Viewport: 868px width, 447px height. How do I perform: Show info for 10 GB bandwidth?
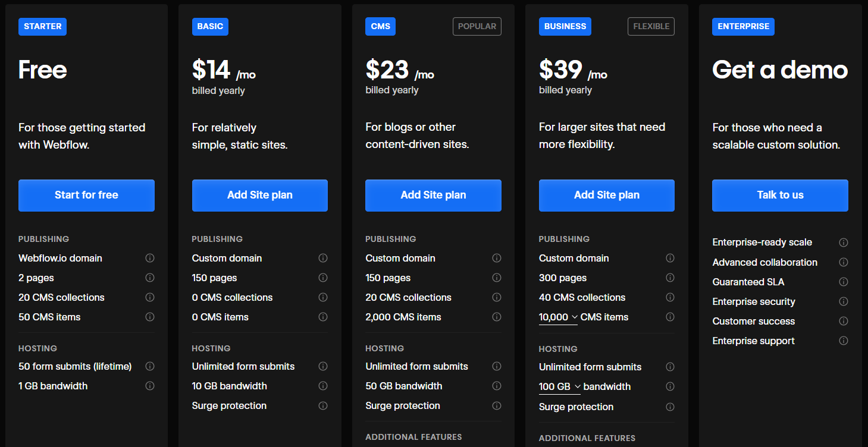point(323,386)
